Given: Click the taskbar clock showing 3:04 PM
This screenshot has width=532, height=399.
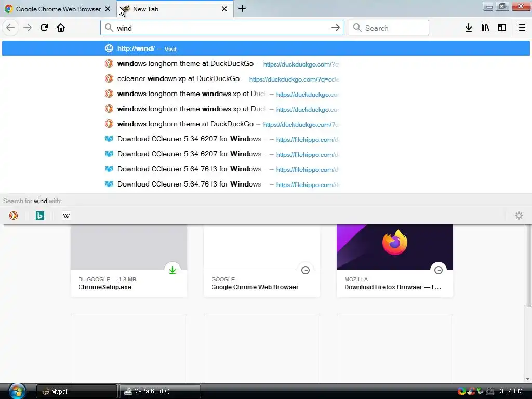Looking at the screenshot, I should (511, 391).
